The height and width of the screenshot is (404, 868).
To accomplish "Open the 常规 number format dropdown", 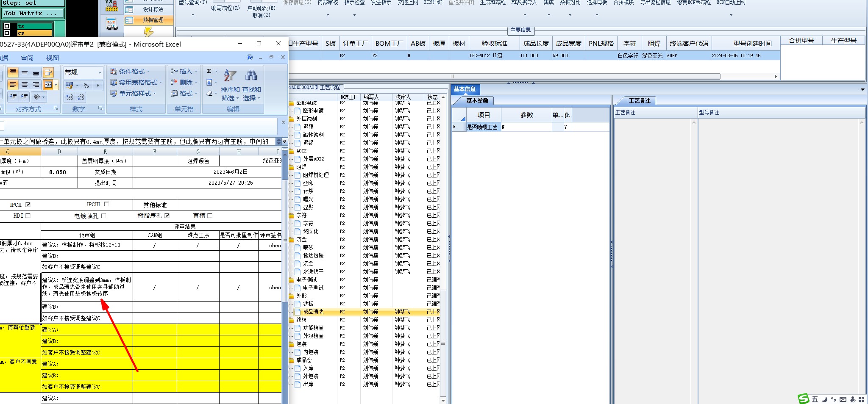I will pos(100,73).
